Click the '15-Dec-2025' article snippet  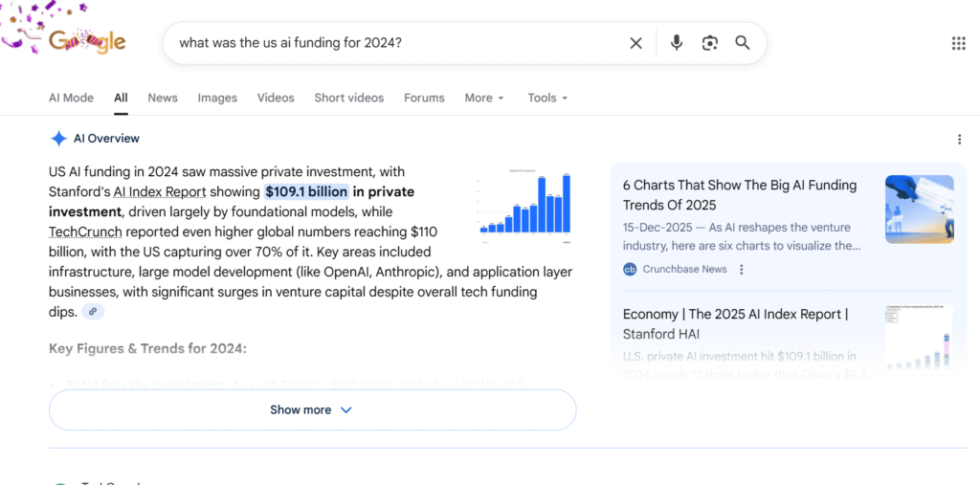point(742,237)
